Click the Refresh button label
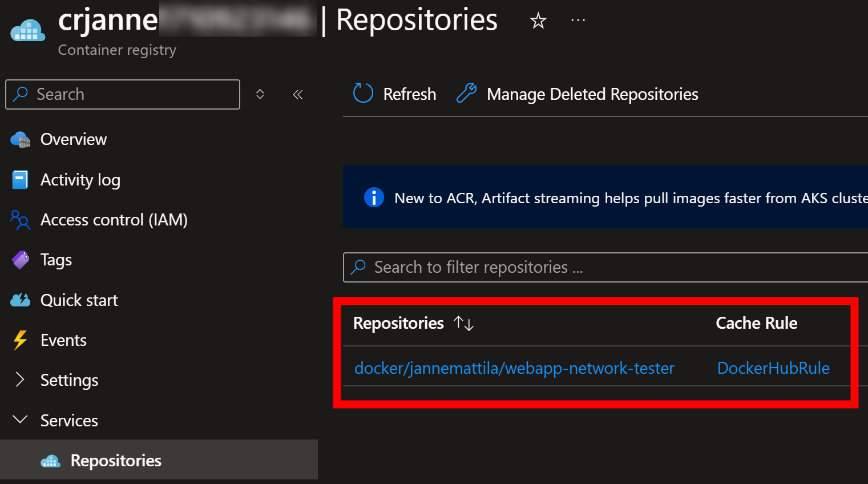The height and width of the screenshot is (484, 868). (410, 94)
